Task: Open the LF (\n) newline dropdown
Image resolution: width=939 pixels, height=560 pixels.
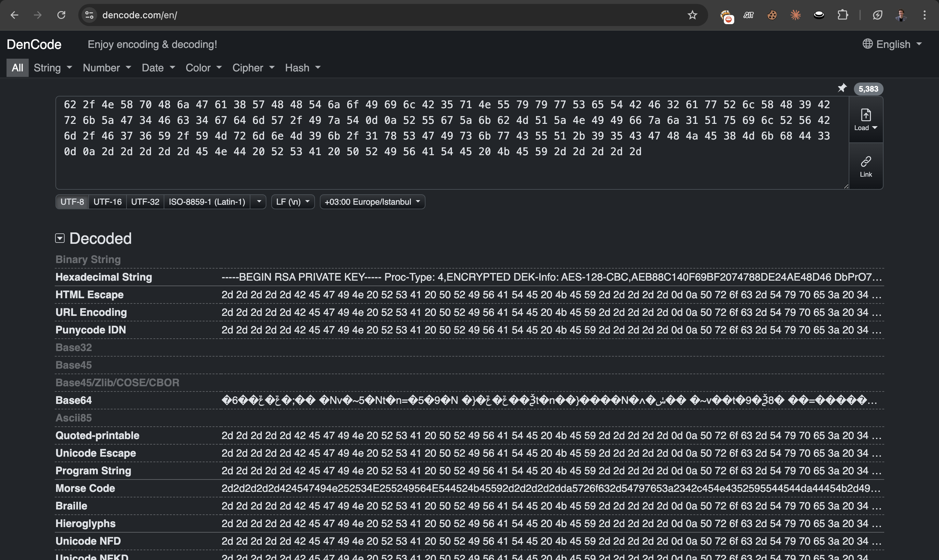Action: click(292, 202)
